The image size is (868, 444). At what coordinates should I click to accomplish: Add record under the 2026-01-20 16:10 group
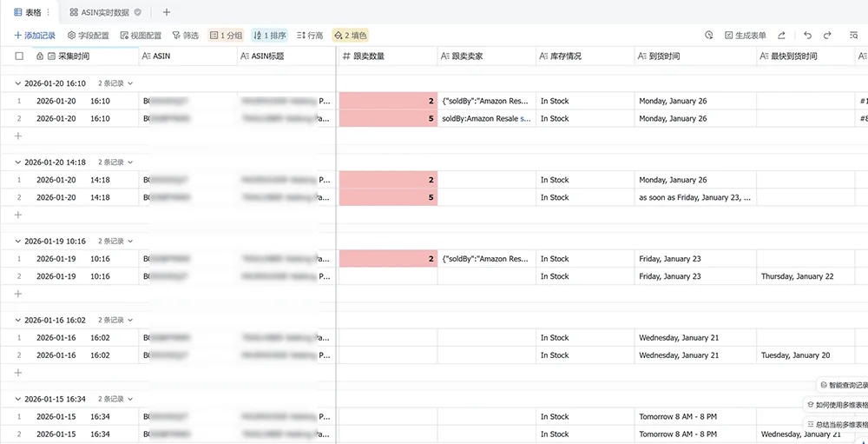point(17,136)
